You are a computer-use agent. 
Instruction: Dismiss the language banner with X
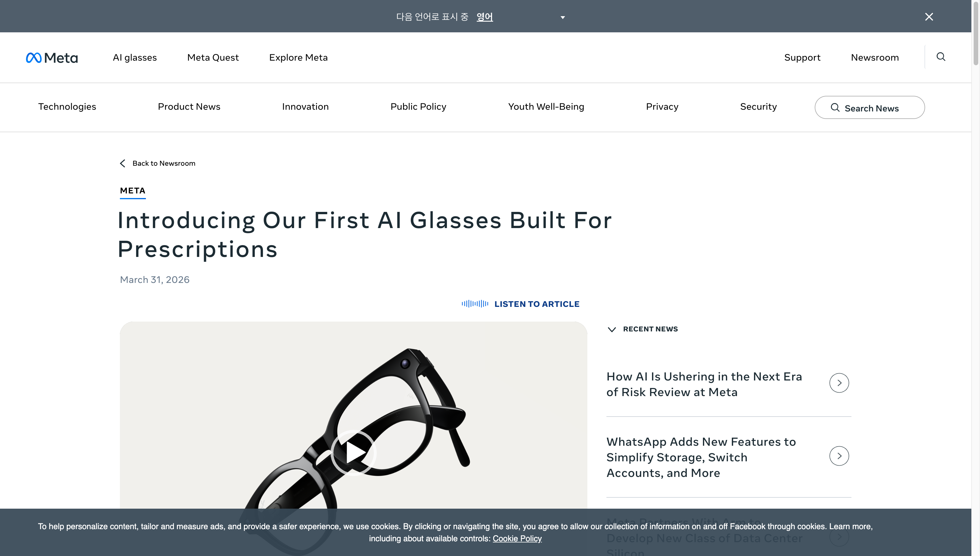(x=929, y=17)
